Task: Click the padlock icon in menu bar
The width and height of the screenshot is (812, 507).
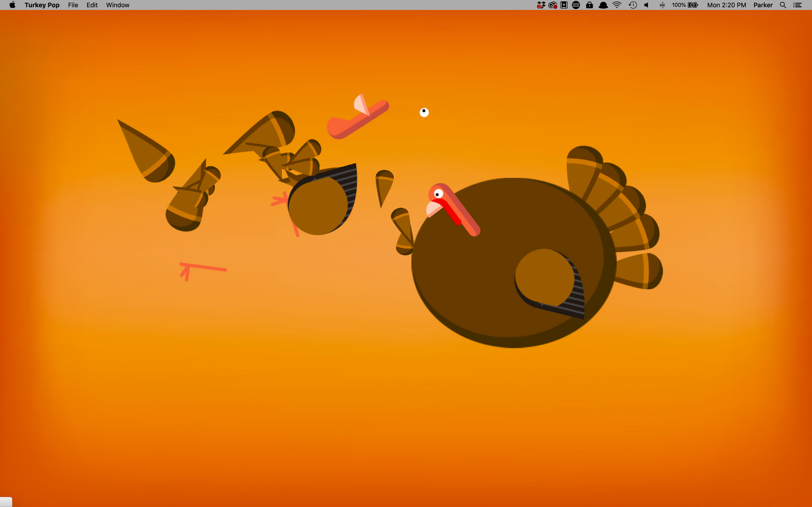Action: (589, 5)
